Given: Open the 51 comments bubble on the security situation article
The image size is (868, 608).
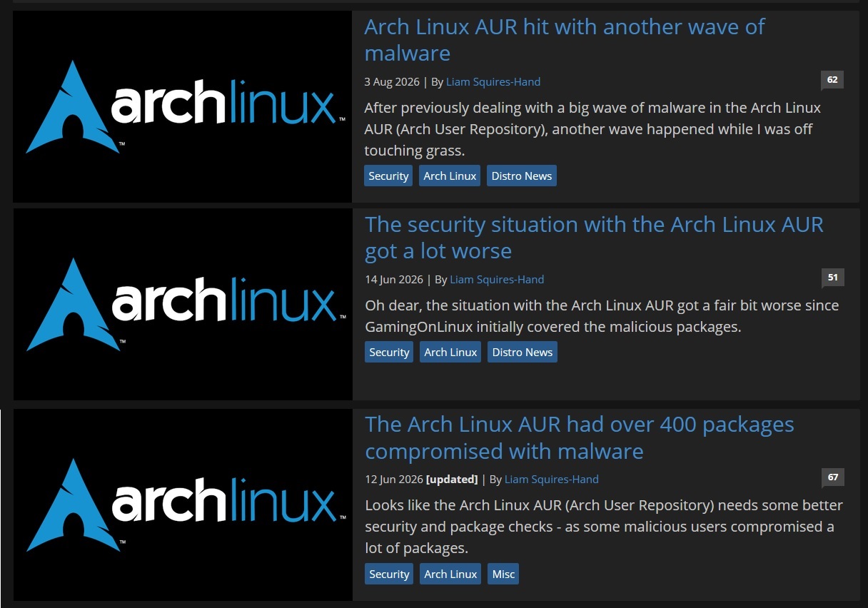Looking at the screenshot, I should (x=833, y=278).
